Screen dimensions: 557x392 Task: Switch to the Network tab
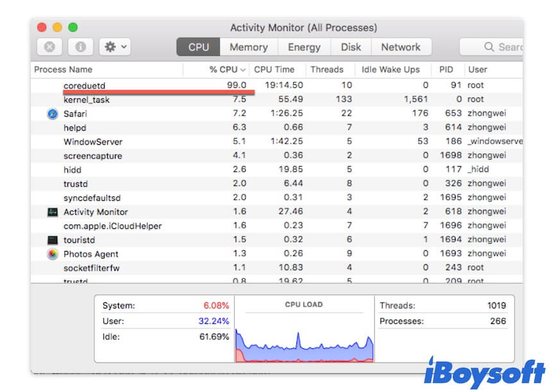pyautogui.click(x=401, y=47)
